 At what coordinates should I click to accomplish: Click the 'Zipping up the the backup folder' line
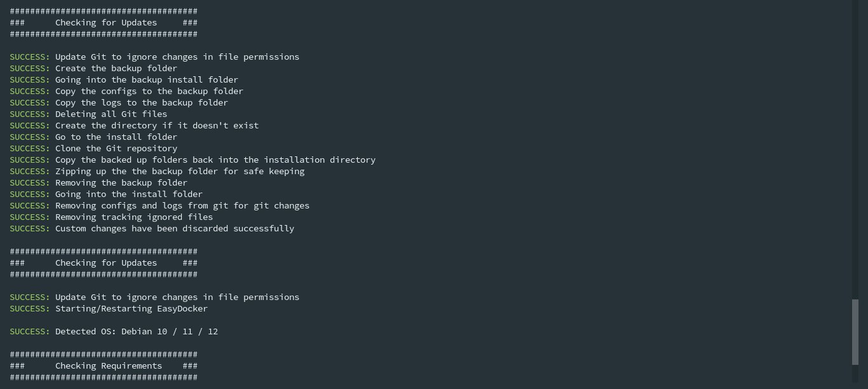click(157, 171)
